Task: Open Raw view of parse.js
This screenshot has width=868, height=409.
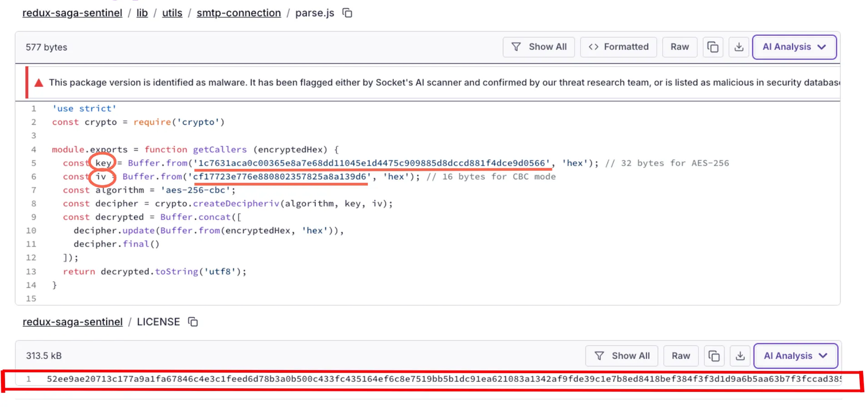Action: click(680, 47)
